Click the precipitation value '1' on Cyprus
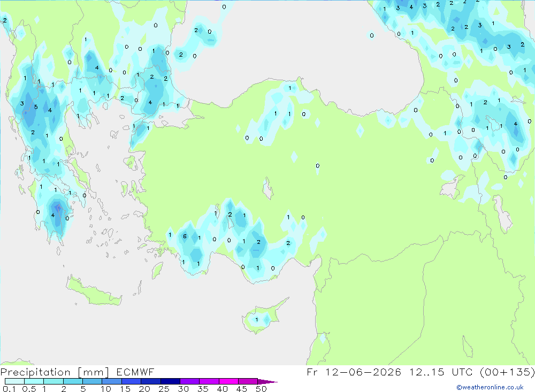The width and height of the screenshot is (535, 392). [257, 320]
